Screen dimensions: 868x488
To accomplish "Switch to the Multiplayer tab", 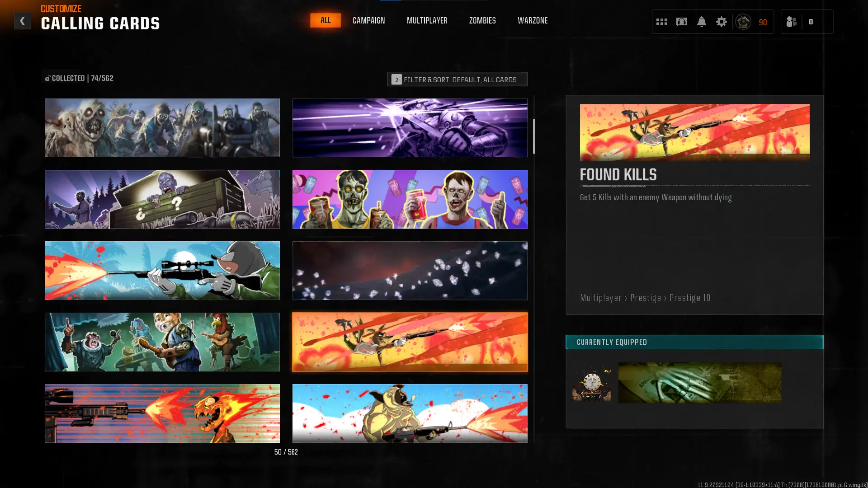I will 427,20.
